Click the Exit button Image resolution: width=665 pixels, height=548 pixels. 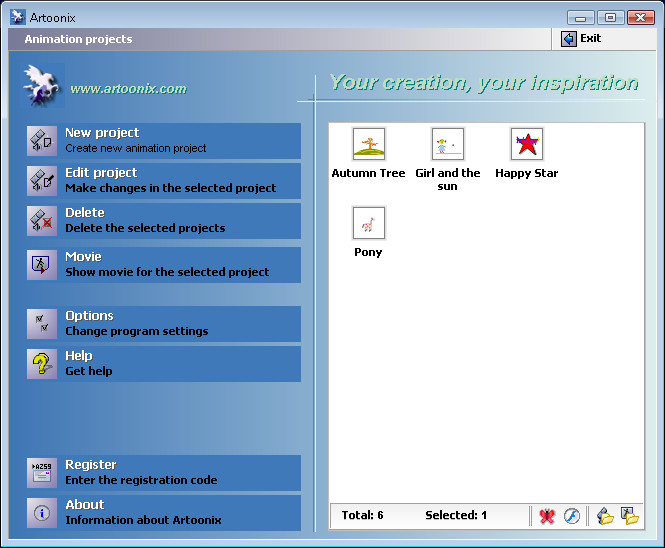pyautogui.click(x=581, y=39)
